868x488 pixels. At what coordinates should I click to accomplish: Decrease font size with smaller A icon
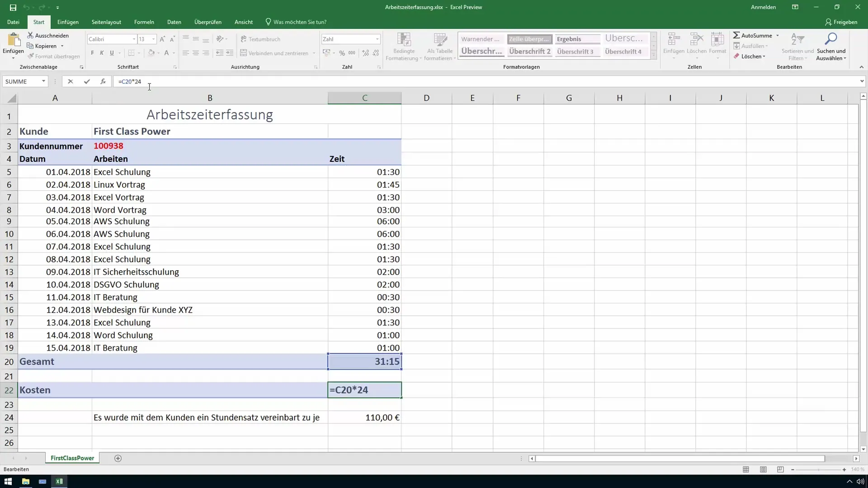tap(172, 39)
